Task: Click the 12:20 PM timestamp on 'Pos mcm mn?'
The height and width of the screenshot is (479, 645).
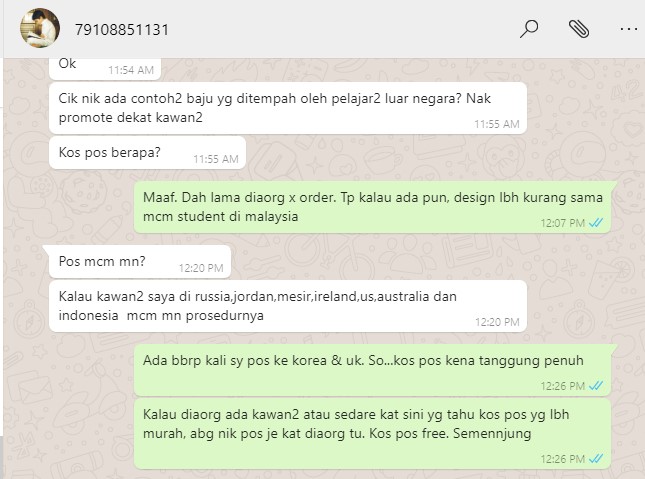Action: pyautogui.click(x=201, y=268)
